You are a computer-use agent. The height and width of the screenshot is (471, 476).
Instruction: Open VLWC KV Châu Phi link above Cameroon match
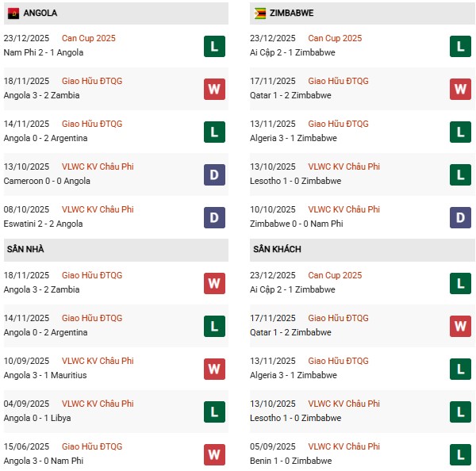(x=98, y=167)
